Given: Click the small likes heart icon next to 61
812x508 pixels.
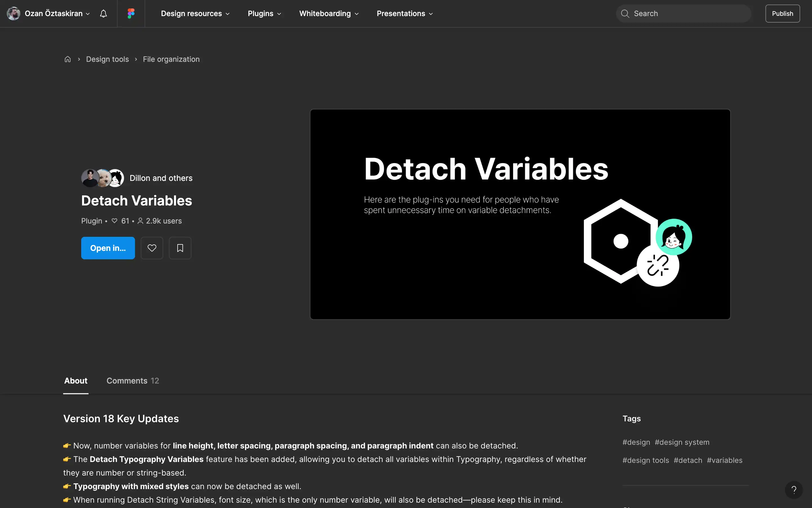Looking at the screenshot, I should (114, 221).
